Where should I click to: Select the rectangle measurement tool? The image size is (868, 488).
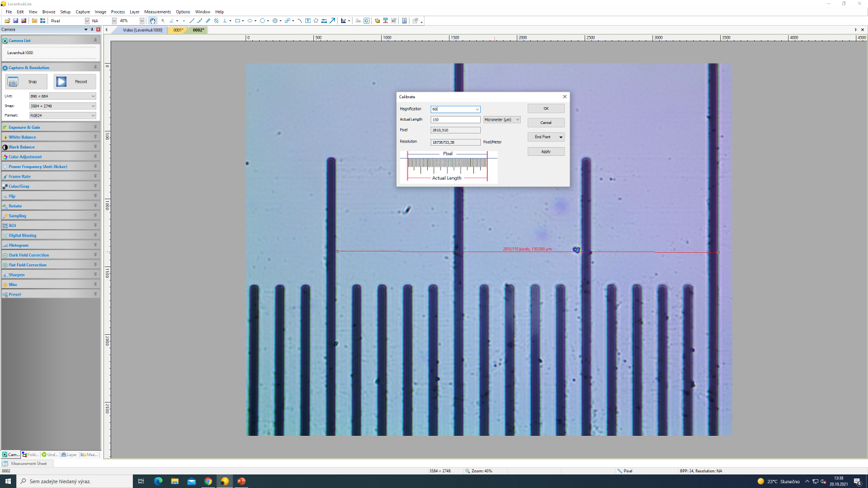click(237, 21)
